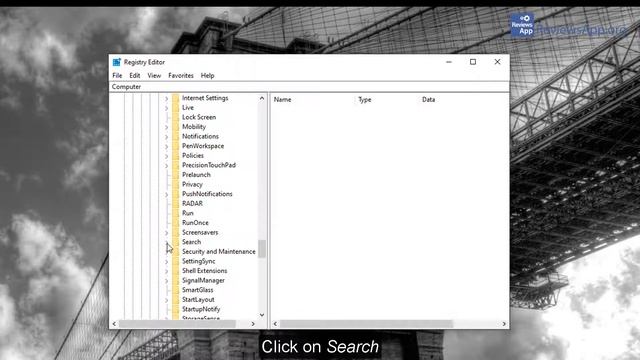Click the Shell Extensions folder icon
640x360 pixels.
[176, 271]
